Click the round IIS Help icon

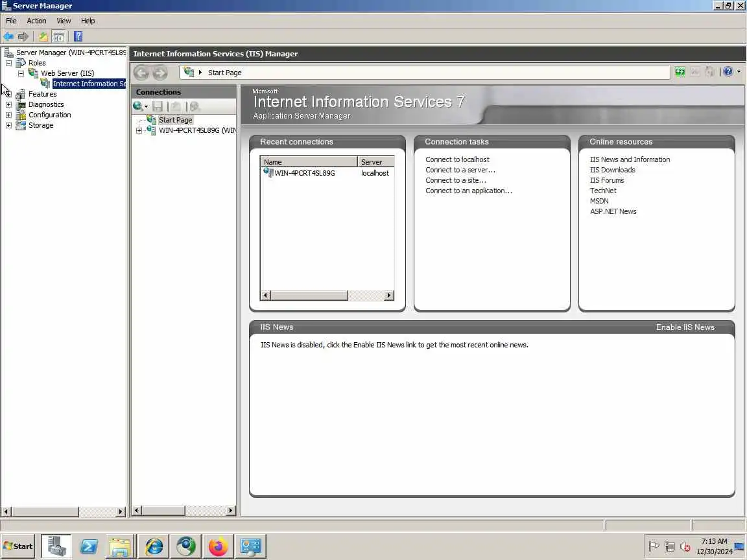tap(728, 72)
